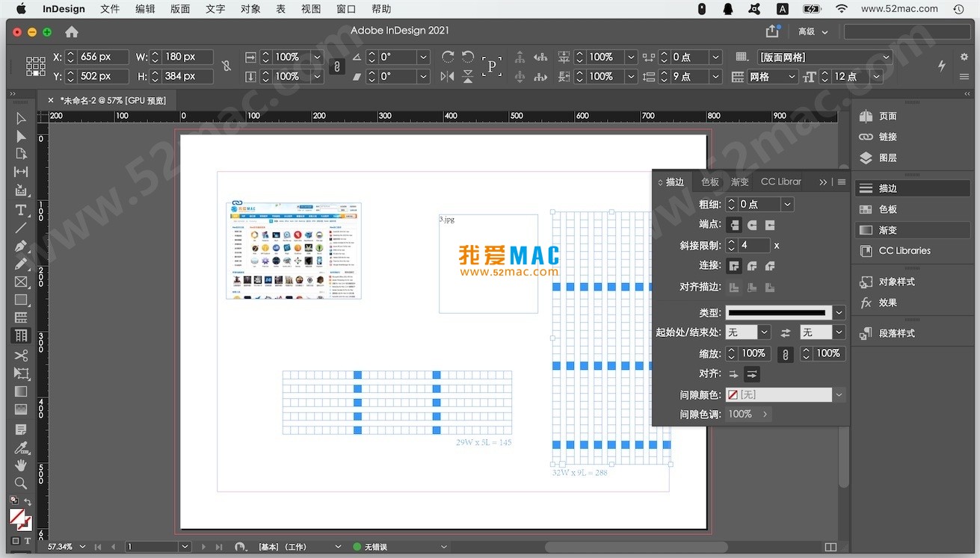The image size is (980, 558).
Task: Click the share document icon
Action: (x=772, y=31)
